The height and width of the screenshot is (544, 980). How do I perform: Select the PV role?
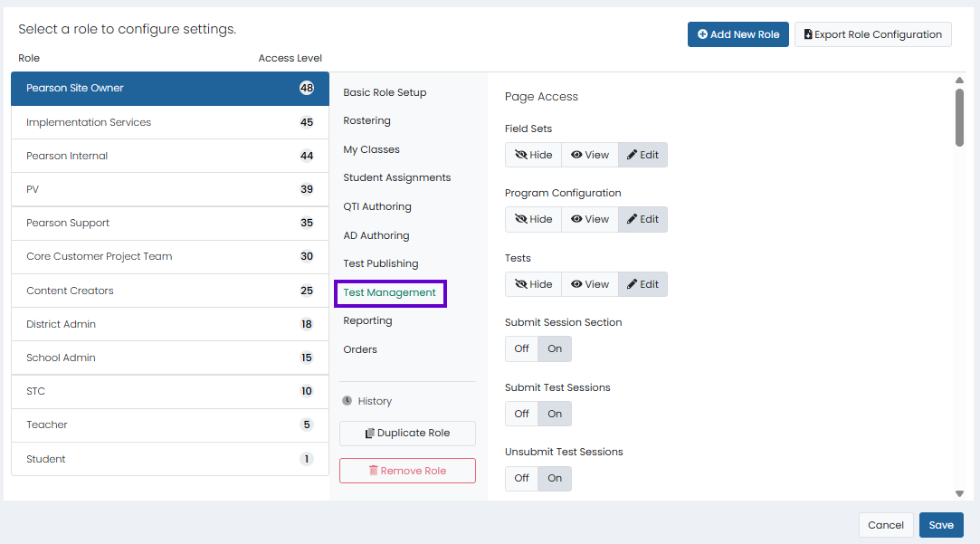coord(170,189)
